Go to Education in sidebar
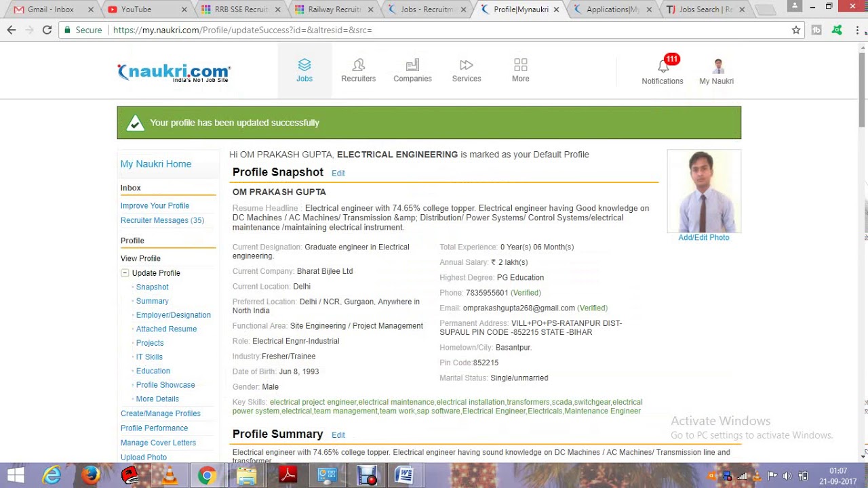 [x=153, y=371]
